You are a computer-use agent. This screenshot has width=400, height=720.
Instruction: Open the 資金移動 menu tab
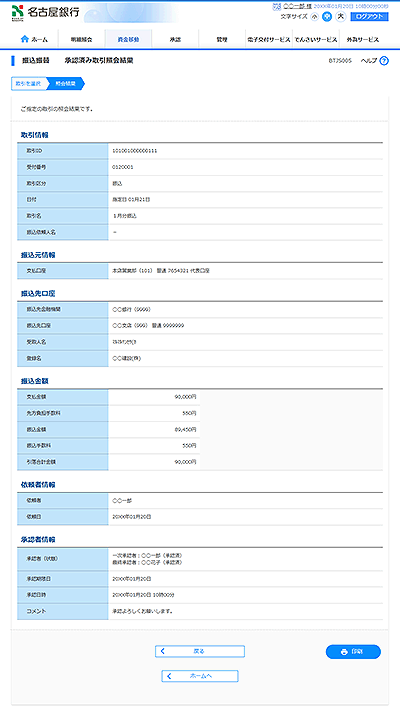pos(128,39)
